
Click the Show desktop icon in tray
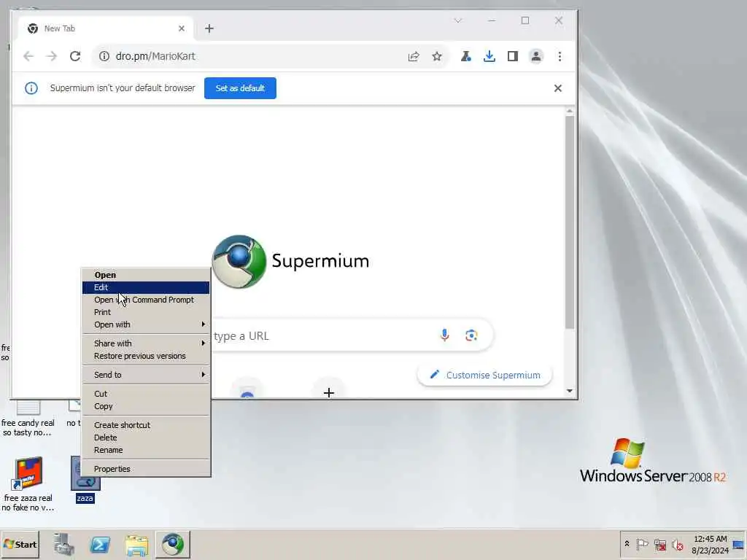[x=738, y=544]
